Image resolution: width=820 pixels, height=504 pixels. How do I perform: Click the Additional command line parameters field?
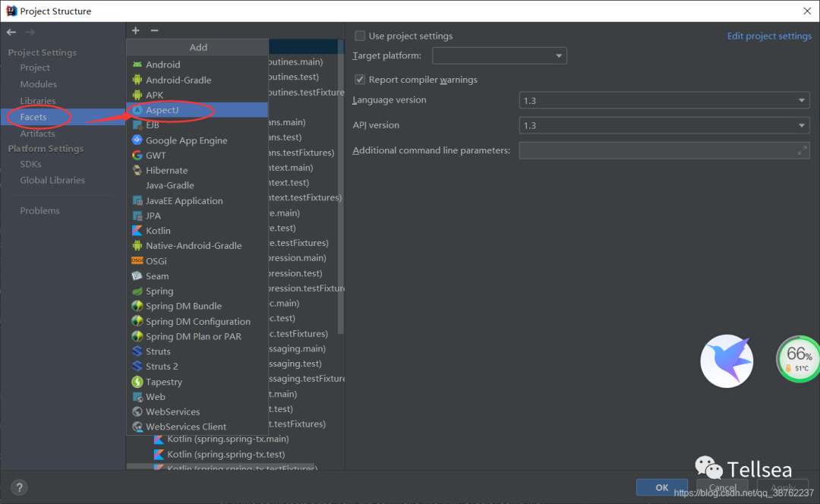[x=664, y=150]
